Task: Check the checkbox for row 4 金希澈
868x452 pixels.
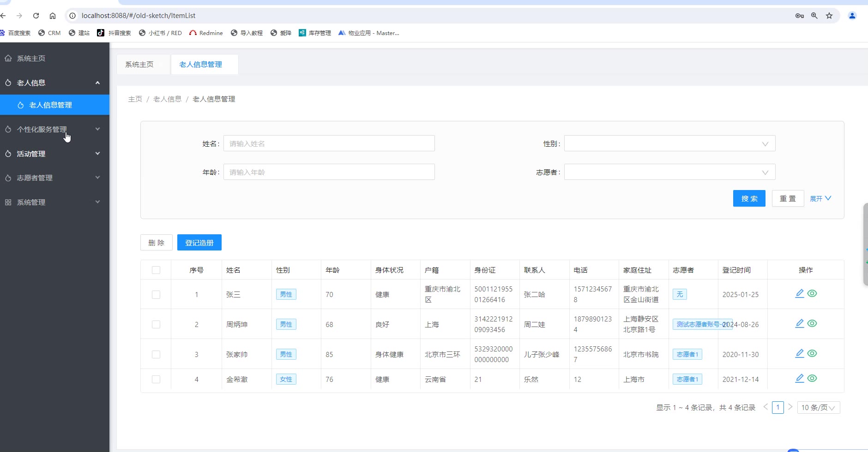Action: pos(156,380)
